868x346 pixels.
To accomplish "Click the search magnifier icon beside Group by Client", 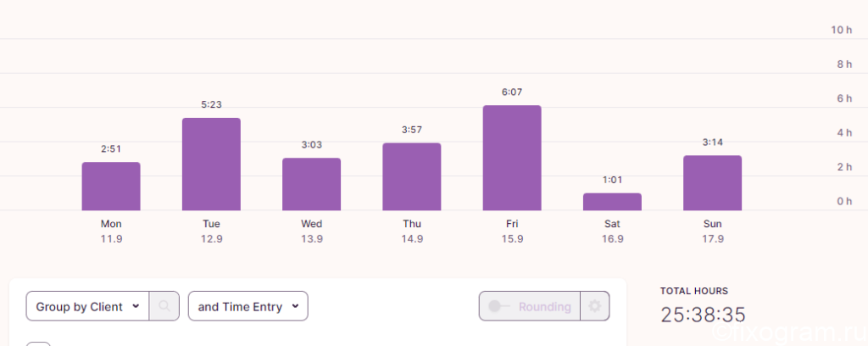I will point(164,306).
